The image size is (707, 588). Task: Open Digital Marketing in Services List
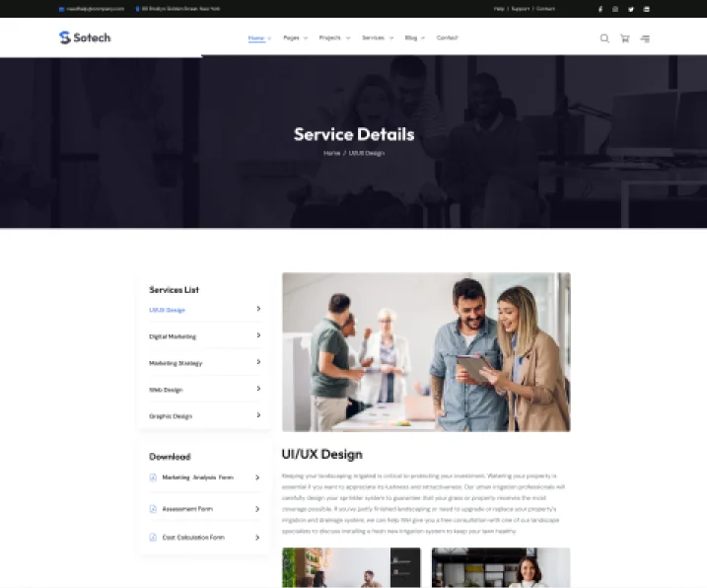click(173, 336)
